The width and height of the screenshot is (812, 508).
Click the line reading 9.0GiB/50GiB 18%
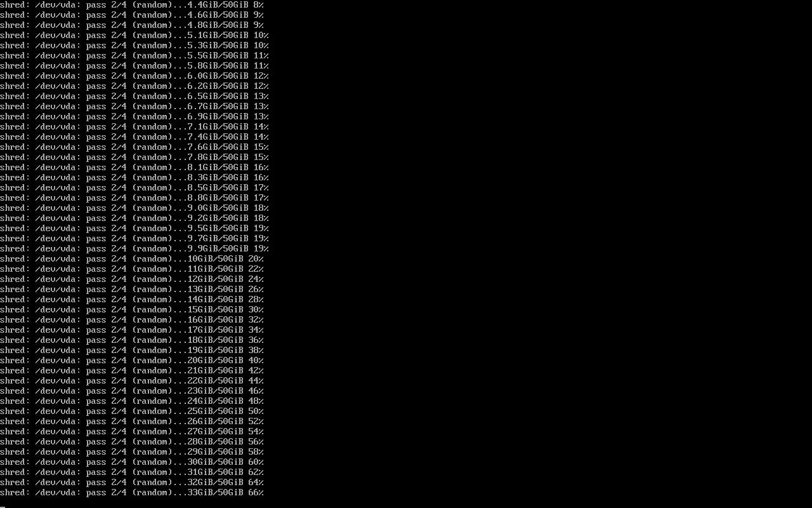(x=134, y=208)
